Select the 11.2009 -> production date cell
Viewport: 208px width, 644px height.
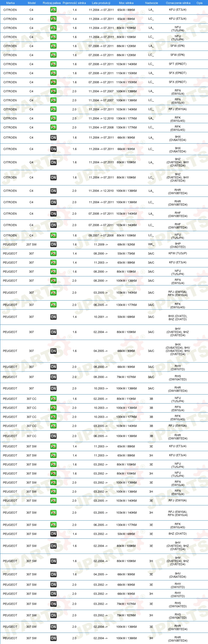[101, 244]
